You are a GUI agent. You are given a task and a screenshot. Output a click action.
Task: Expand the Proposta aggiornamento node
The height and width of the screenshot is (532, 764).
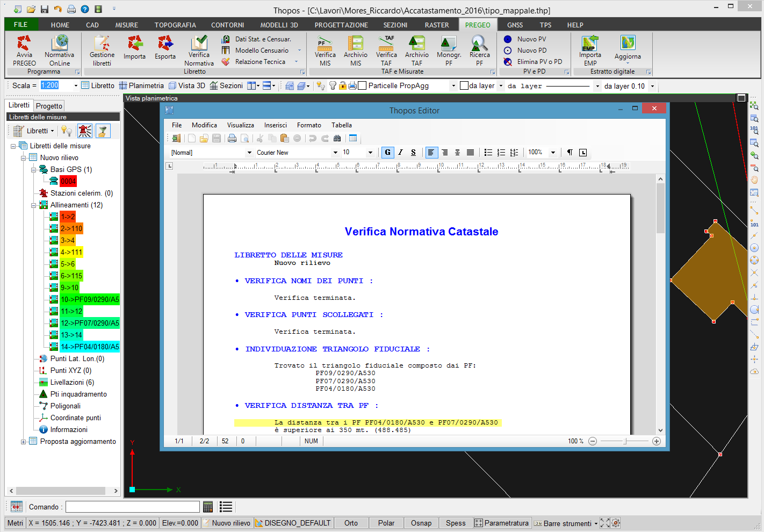tap(23, 442)
